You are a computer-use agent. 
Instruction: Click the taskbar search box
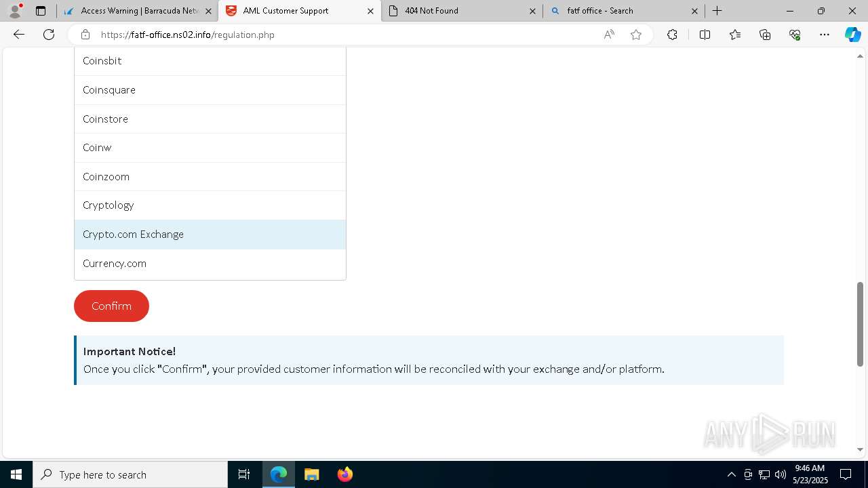coord(130,474)
